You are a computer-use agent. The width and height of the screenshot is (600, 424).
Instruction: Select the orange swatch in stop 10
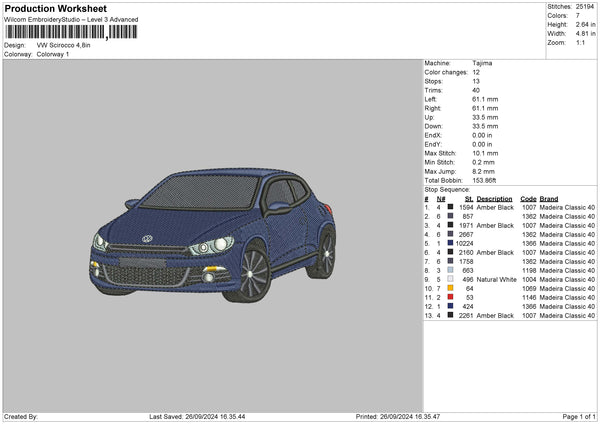pos(451,288)
